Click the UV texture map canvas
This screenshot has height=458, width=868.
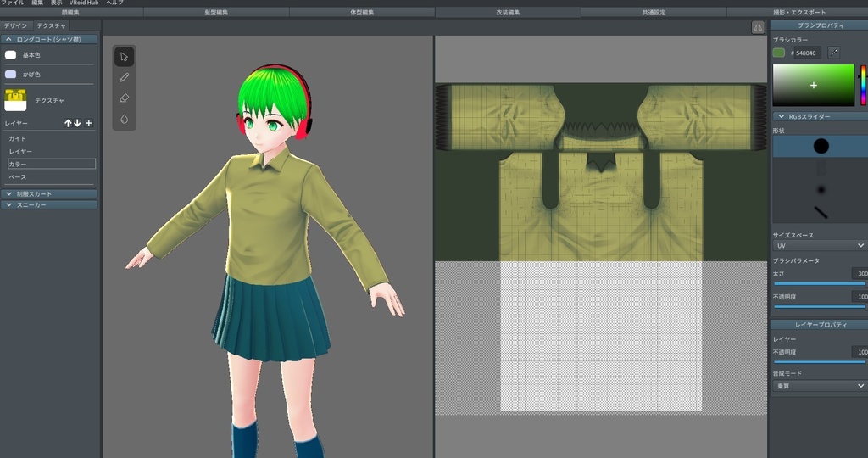601,249
